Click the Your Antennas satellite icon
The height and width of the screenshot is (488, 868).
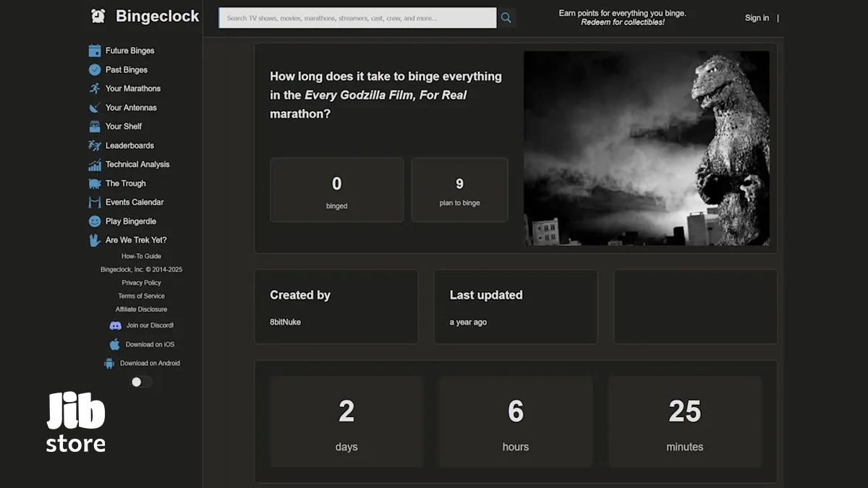tap(95, 108)
